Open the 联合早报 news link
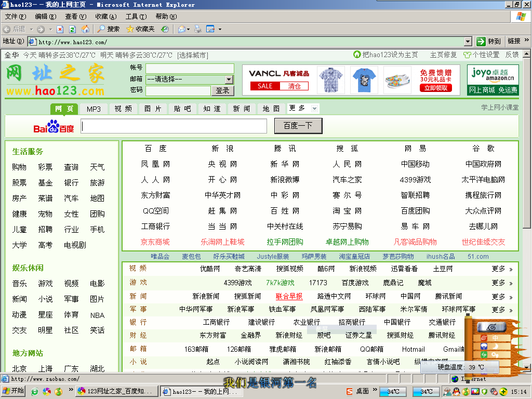 (289, 296)
